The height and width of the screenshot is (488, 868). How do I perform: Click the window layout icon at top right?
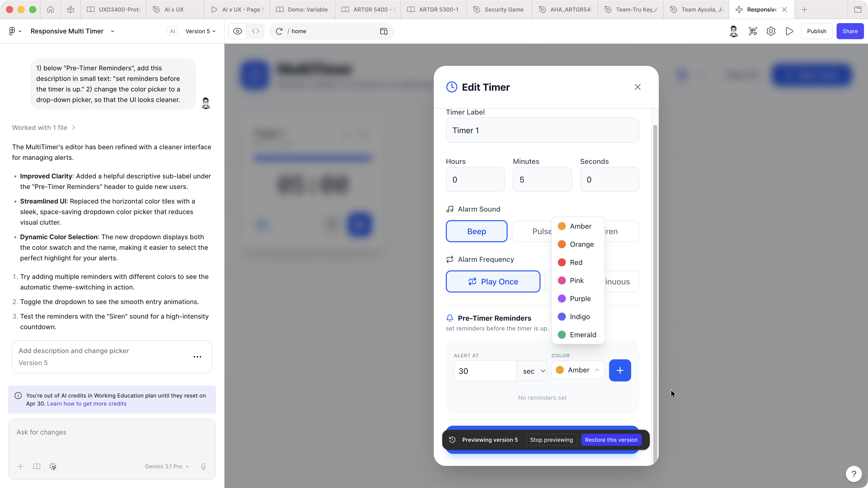click(x=857, y=10)
